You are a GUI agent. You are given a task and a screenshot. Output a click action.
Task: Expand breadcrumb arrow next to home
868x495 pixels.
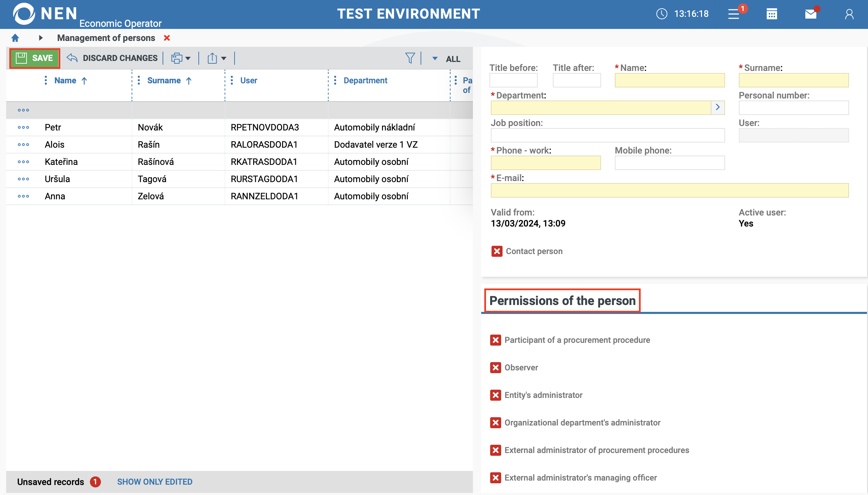41,38
